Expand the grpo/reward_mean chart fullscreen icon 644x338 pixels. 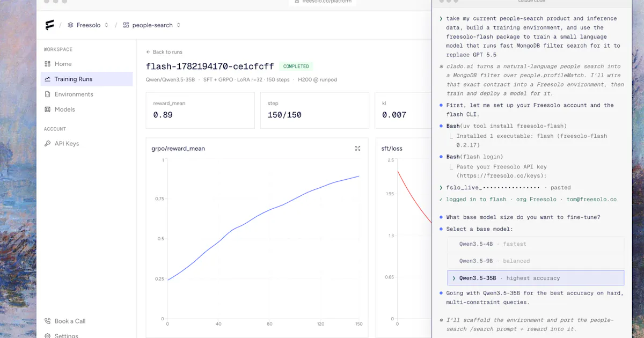click(358, 149)
